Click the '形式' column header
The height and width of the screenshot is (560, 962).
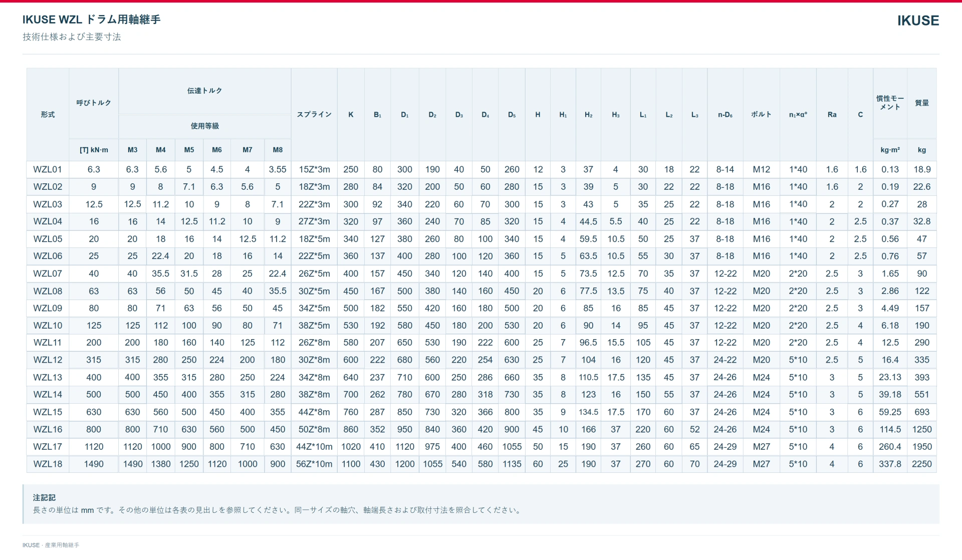tap(48, 115)
